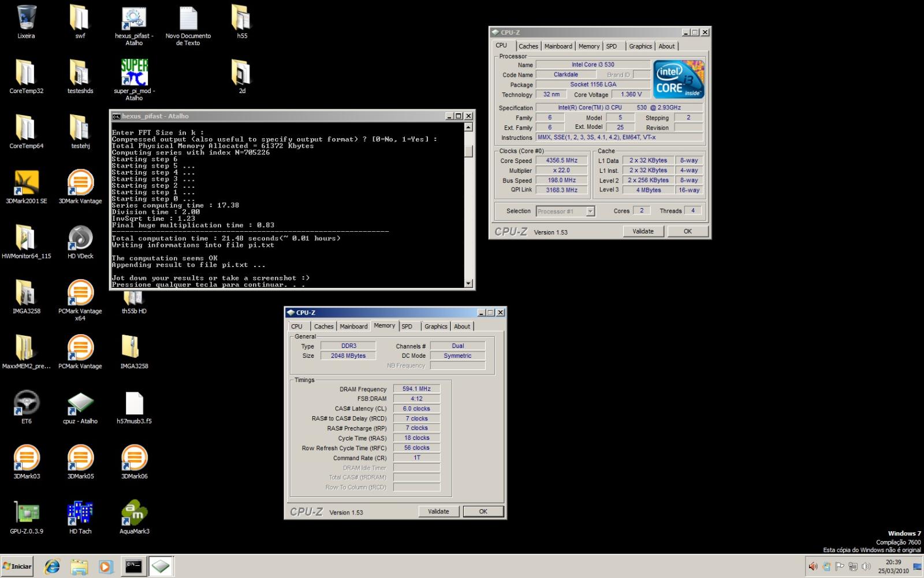
Task: Click the Intel Core i3 logo image
Action: pos(679,79)
